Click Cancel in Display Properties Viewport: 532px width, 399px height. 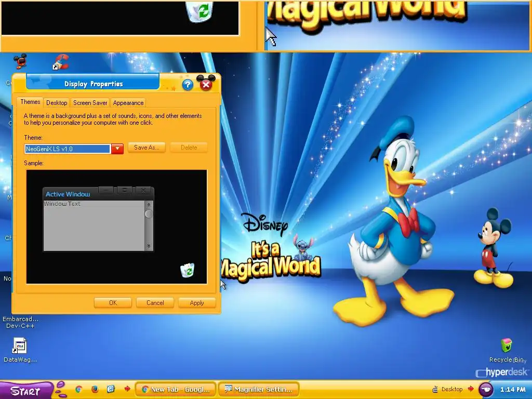155,303
